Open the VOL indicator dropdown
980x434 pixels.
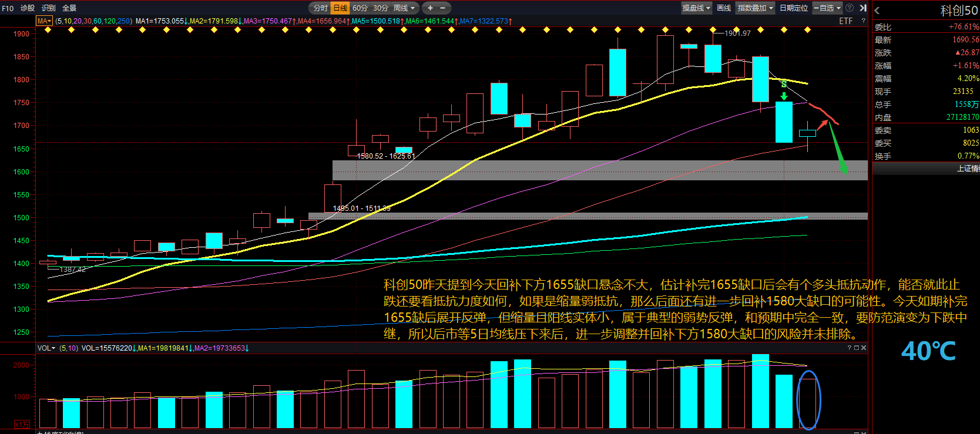click(46, 348)
